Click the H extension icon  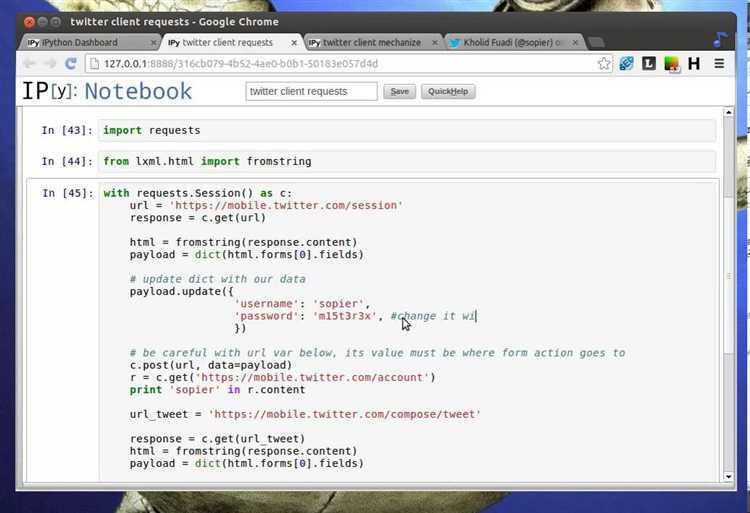(x=694, y=64)
